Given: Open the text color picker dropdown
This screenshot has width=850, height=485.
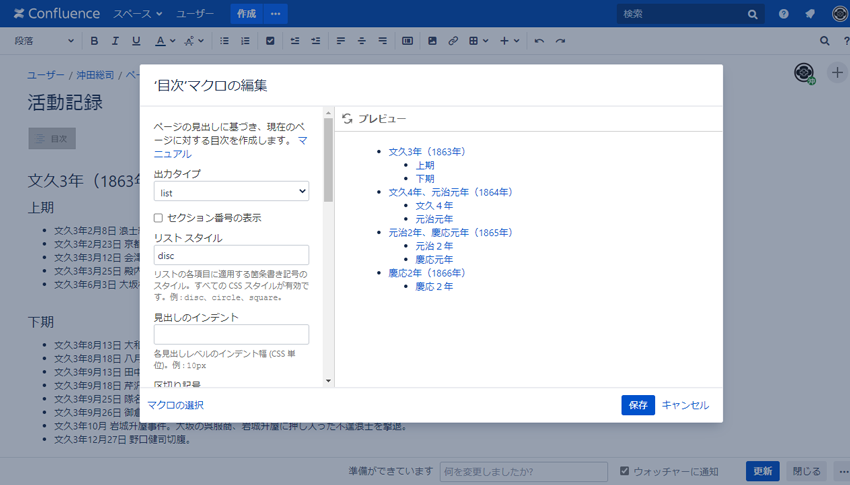Looking at the screenshot, I should (x=165, y=41).
